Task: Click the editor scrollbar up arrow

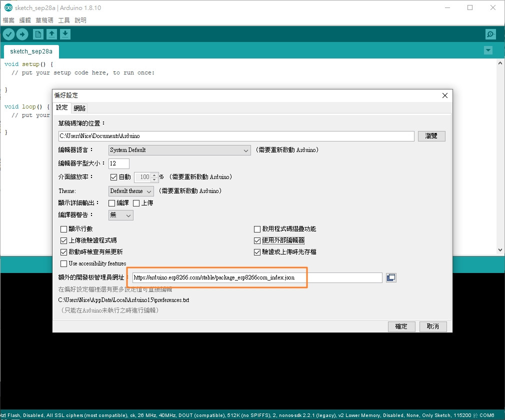Action: coord(500,63)
